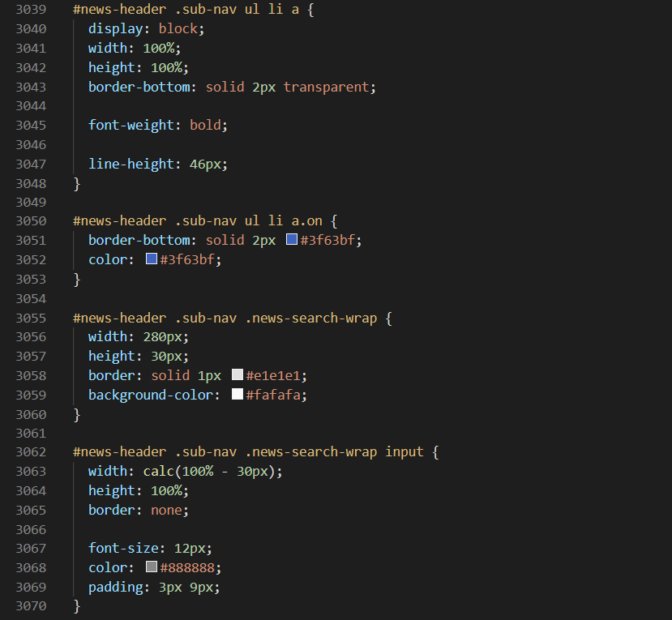The width and height of the screenshot is (672, 620).
Task: Click the '.news-search-wrap {' selector on line 3055
Action: pyautogui.click(x=319, y=319)
